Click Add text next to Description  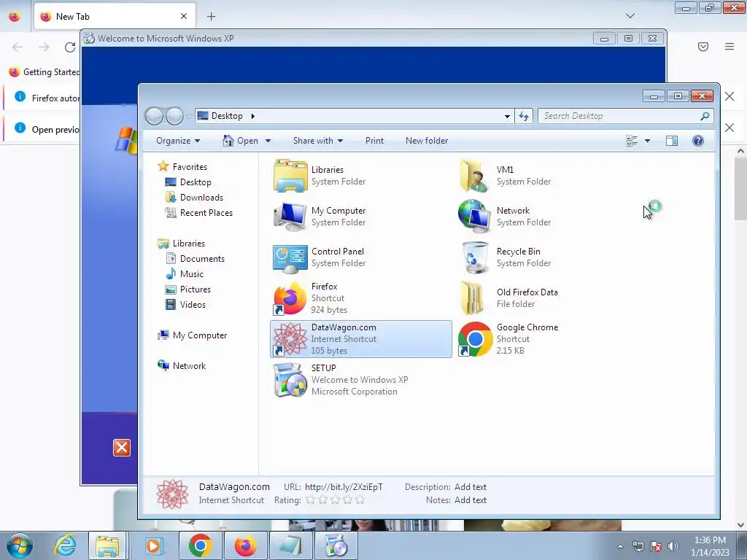471,486
